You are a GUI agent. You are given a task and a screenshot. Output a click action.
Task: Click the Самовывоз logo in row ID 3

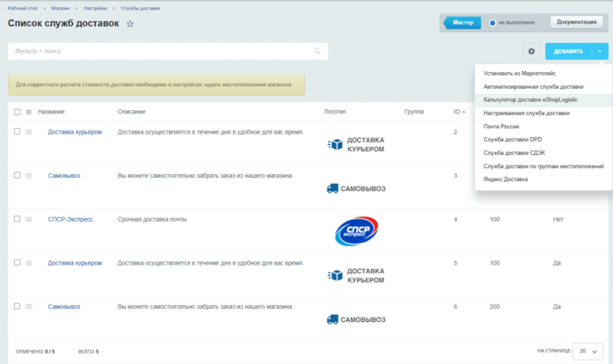(x=356, y=188)
